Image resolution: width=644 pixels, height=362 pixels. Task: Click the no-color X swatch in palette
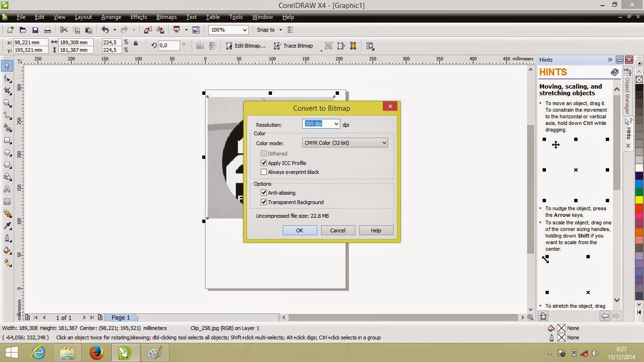point(639,80)
